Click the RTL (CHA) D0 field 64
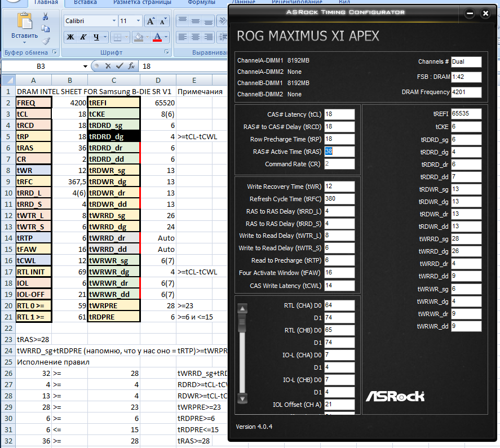The image size is (500, 448). tap(339, 305)
